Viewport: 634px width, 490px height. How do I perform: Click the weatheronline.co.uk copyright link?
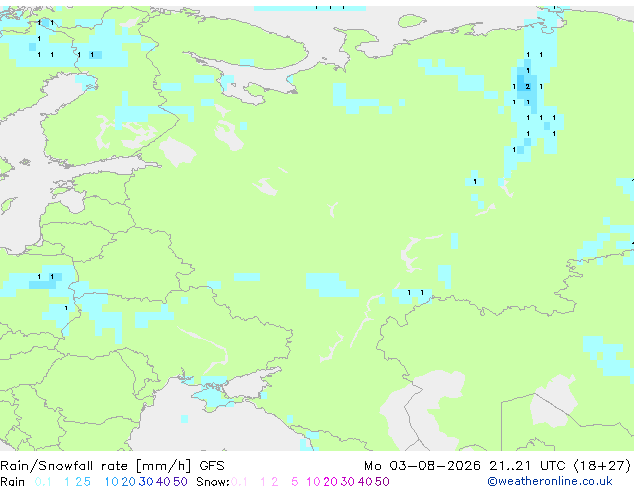pyautogui.click(x=550, y=481)
